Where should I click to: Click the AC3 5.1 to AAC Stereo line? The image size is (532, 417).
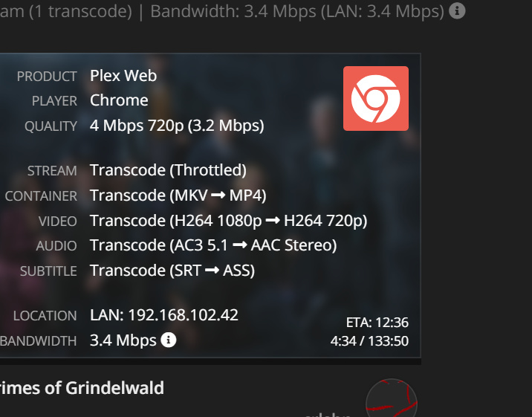[213, 245]
